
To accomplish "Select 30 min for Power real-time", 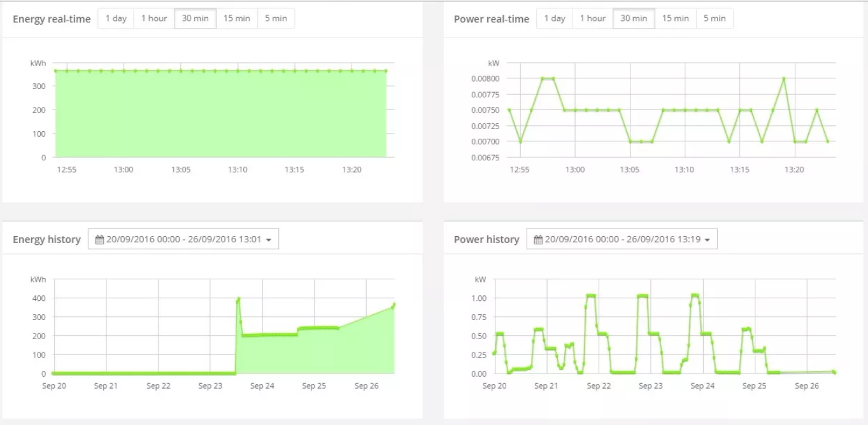I will 634,18.
